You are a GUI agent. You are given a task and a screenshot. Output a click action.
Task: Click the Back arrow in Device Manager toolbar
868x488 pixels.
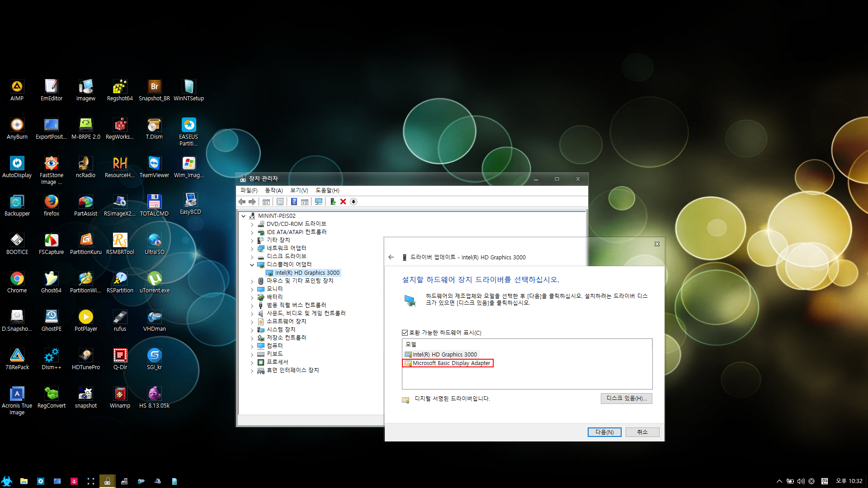click(x=242, y=202)
